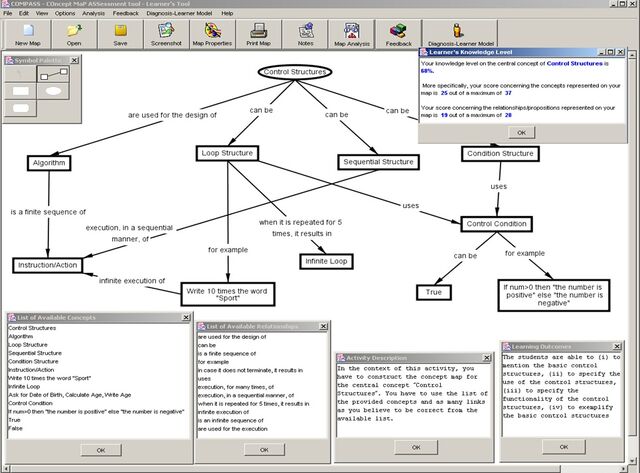The height and width of the screenshot is (473, 640).
Task: Open the Options menu
Action: [x=65, y=13]
